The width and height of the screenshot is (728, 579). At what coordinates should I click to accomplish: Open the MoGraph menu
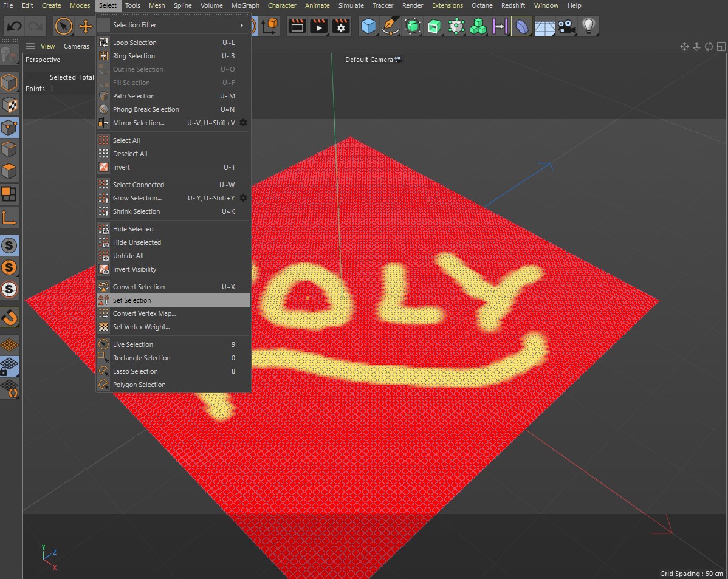[x=245, y=5]
